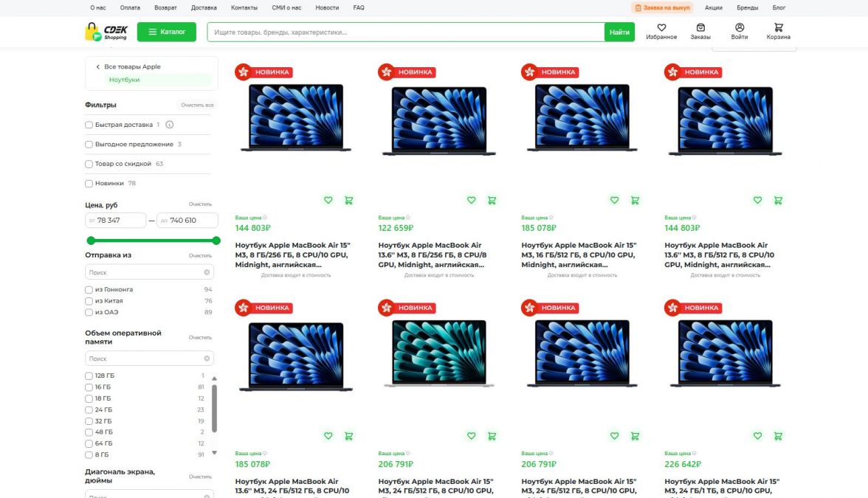The width and height of the screenshot is (868, 498).
Task: Toggle the Новинки filter checkbox
Action: tap(89, 184)
